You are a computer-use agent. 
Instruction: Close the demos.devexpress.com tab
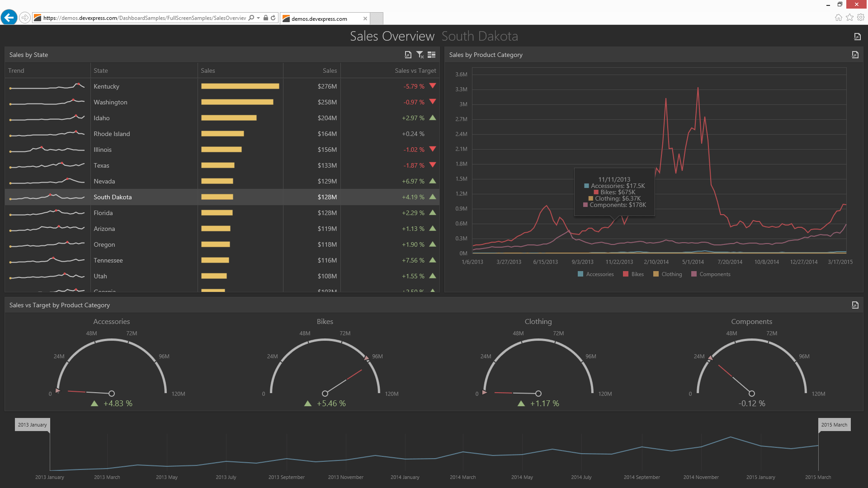point(365,19)
